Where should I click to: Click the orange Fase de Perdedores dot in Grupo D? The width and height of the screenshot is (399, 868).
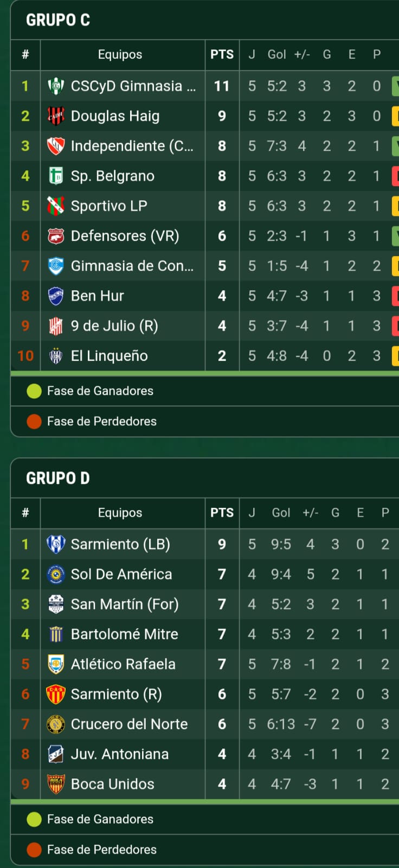pos(34,850)
